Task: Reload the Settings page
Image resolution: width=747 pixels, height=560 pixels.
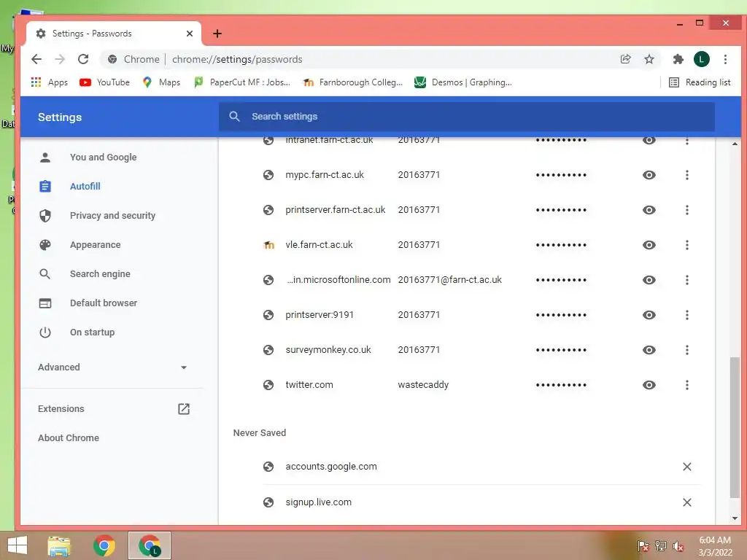Action: point(83,59)
